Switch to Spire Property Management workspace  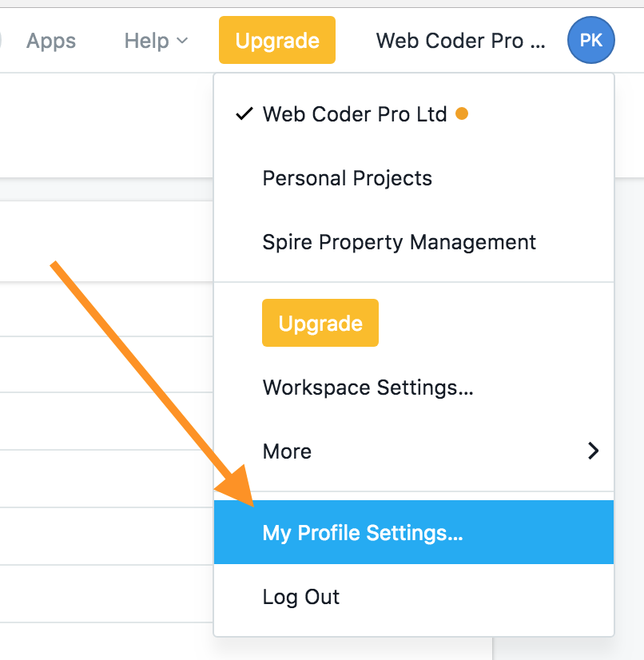(399, 242)
